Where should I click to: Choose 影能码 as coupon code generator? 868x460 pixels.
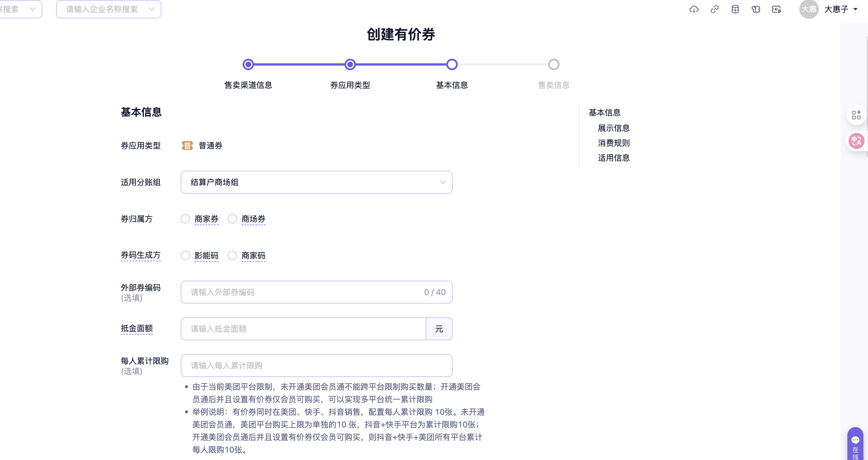coord(185,255)
